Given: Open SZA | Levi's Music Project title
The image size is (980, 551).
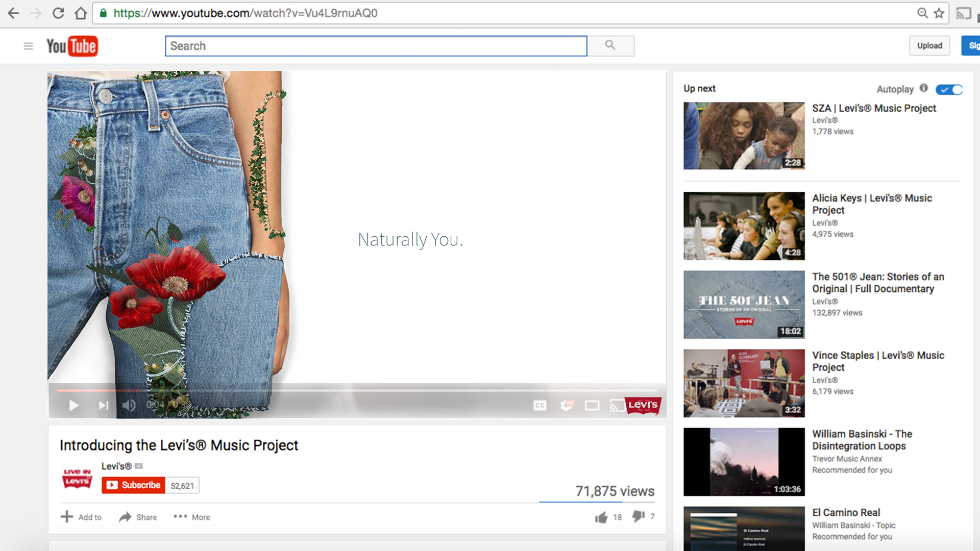Looking at the screenshot, I should point(874,108).
